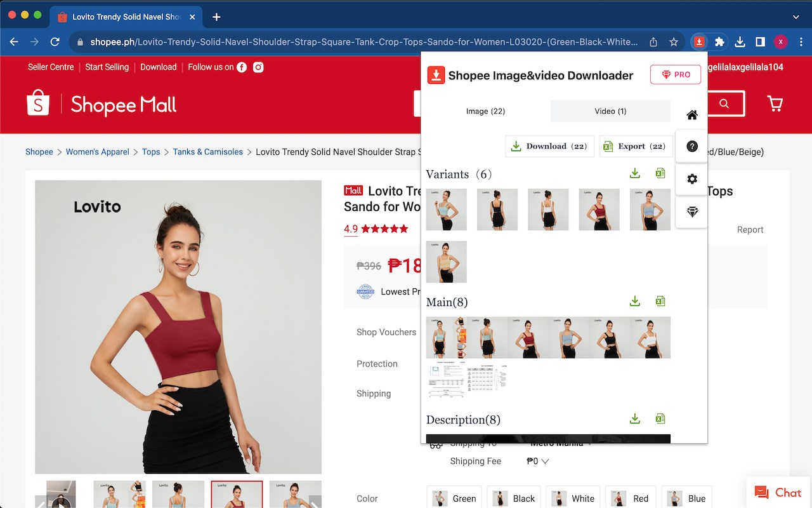Click the red top variant thumbnail
The height and width of the screenshot is (508, 812).
pyautogui.click(x=599, y=210)
